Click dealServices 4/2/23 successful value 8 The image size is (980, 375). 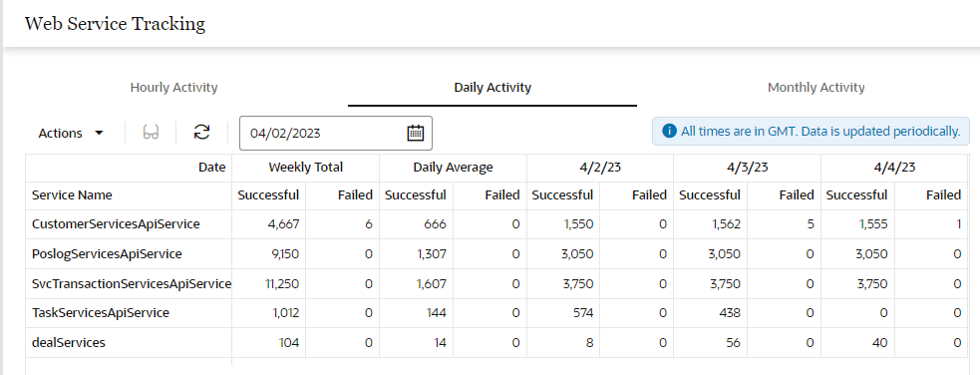click(x=589, y=342)
